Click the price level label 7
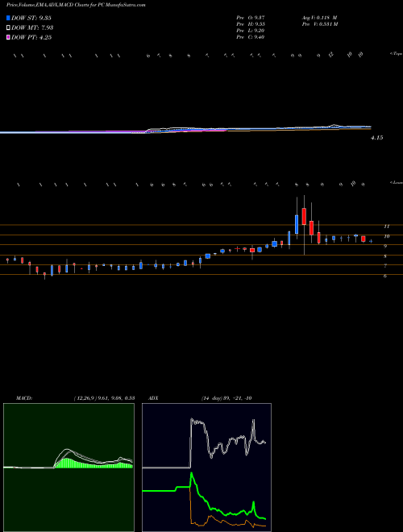403x532 pixels. pos(385,266)
